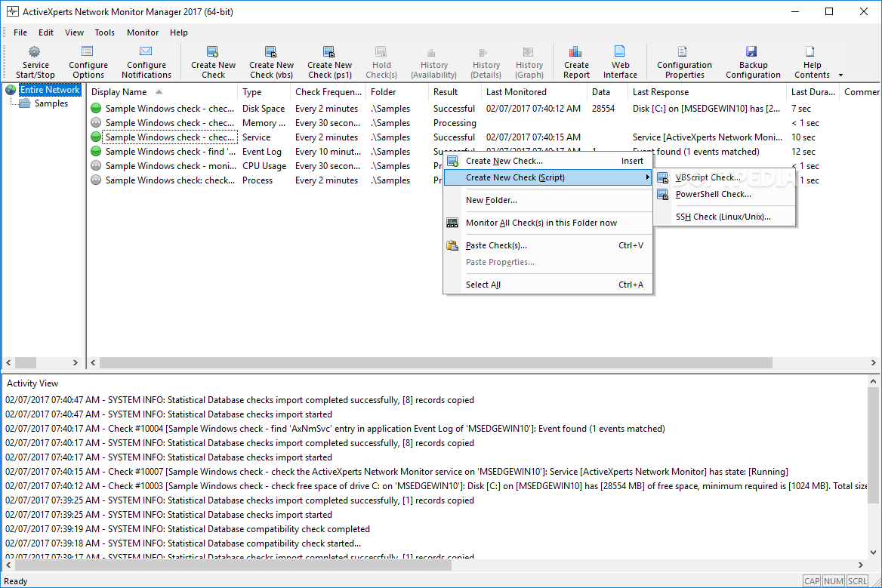The width and height of the screenshot is (882, 588).
Task: Choose Create New Check... in context menu
Action: (548, 161)
